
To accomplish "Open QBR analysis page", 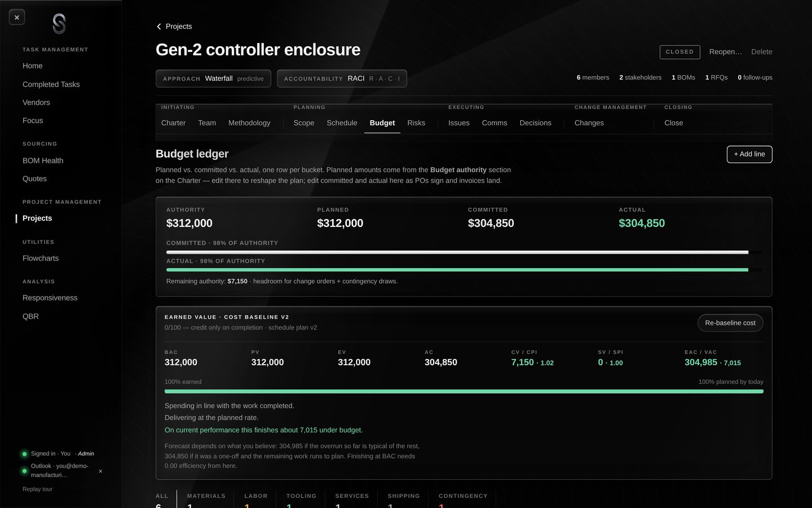I will point(30,316).
